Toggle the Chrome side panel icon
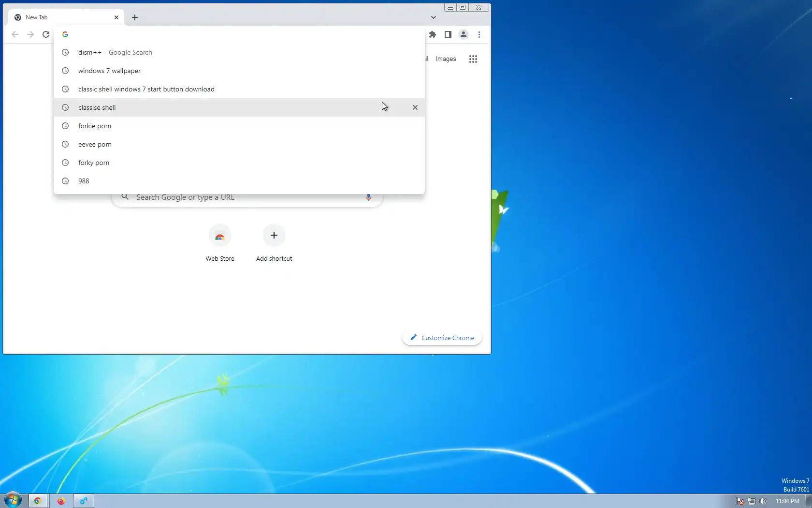 (448, 34)
